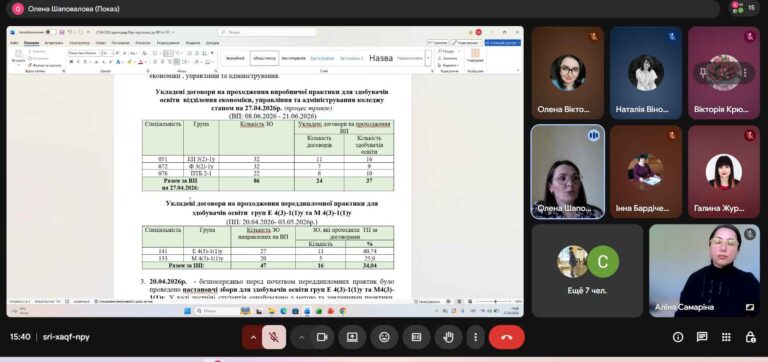
Task: Pick the yellow text highlight color button
Action: pos(130,62)
